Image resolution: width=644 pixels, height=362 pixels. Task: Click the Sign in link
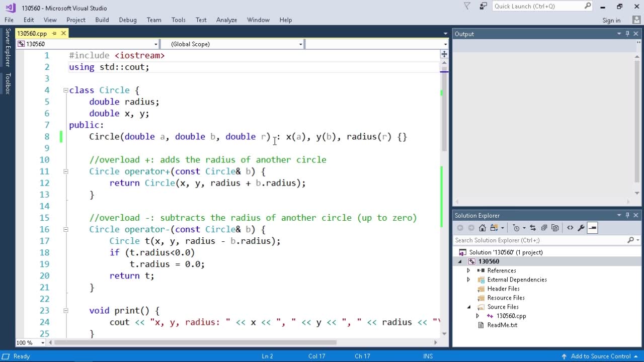coord(611,20)
